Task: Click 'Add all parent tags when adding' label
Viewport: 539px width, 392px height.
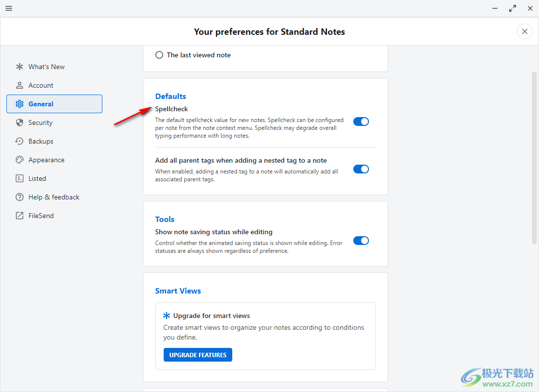Action: (x=241, y=161)
